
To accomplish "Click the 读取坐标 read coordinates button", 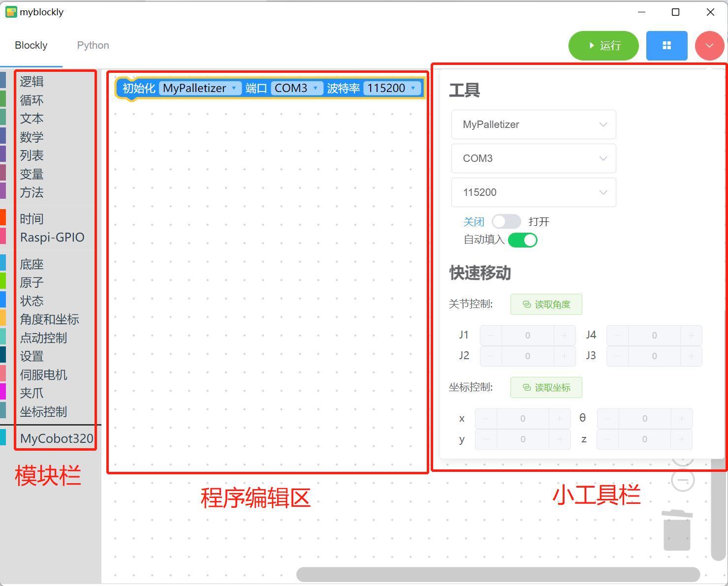I will pos(546,387).
